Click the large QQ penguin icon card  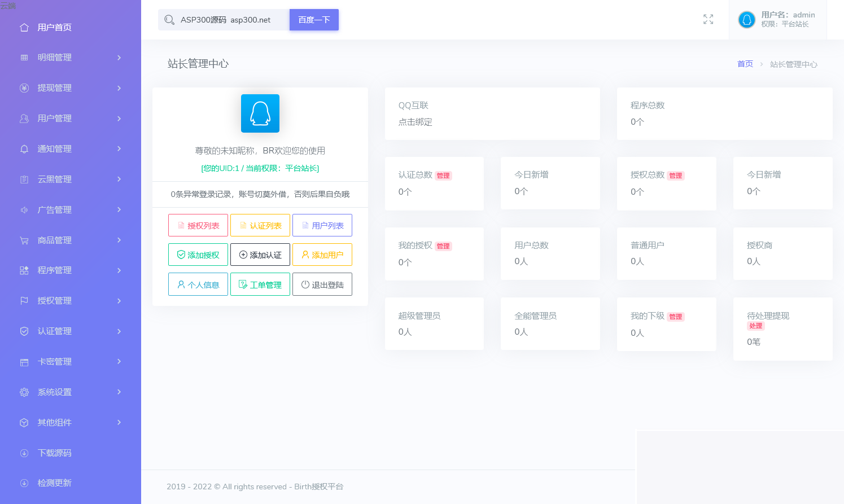[260, 113]
